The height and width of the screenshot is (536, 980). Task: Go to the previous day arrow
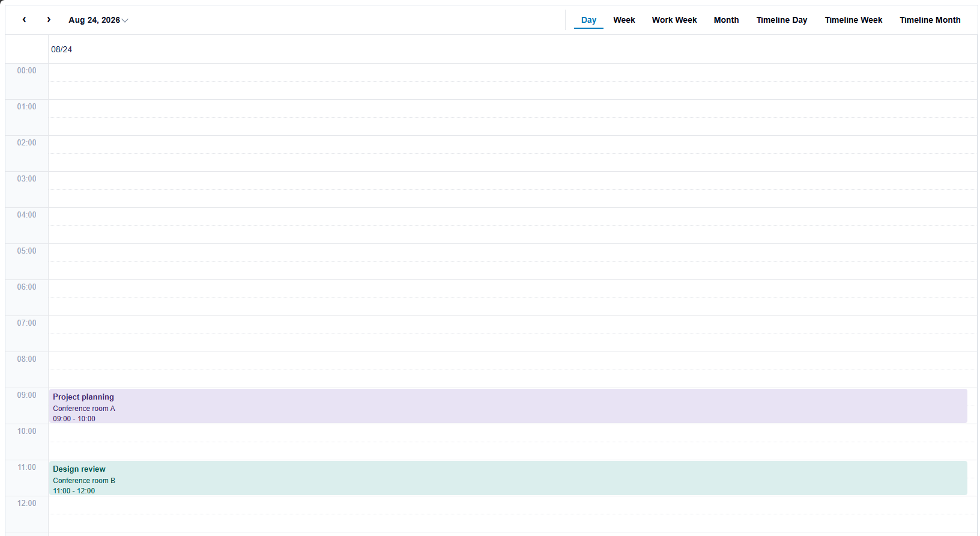(x=24, y=20)
